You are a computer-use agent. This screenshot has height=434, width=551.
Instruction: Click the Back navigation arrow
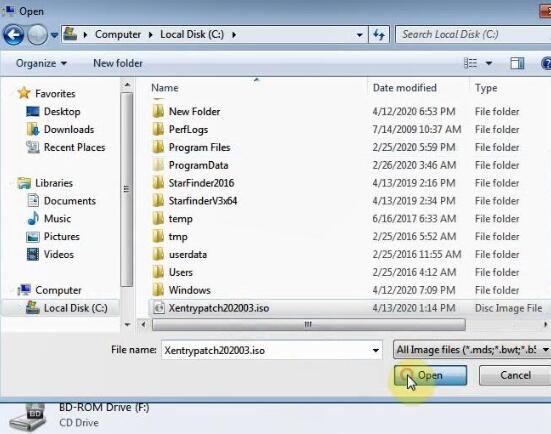click(13, 34)
